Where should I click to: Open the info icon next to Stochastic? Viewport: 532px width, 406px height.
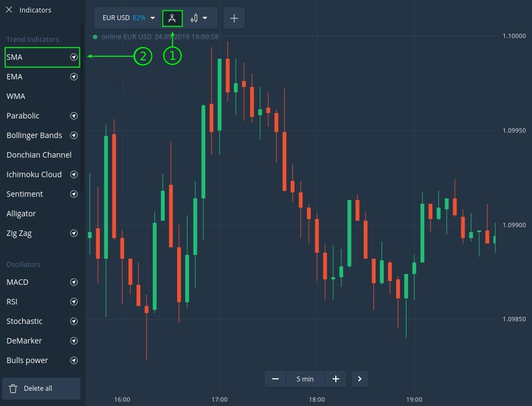(x=74, y=321)
